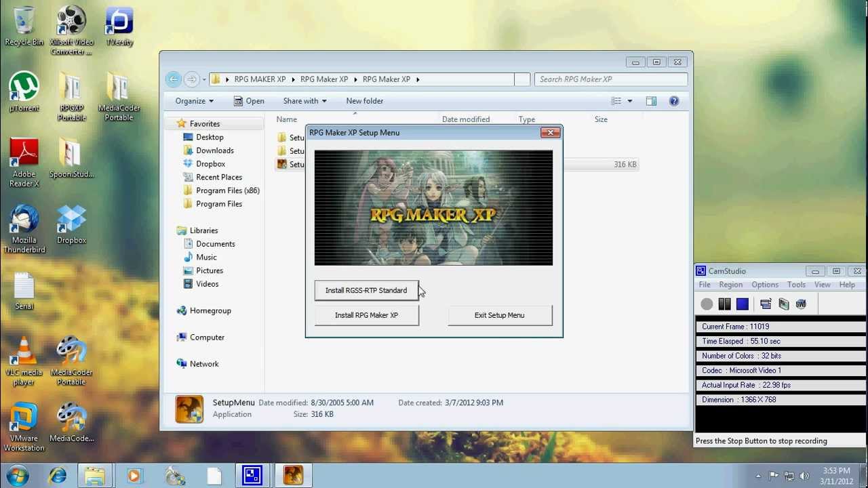This screenshot has width=868, height=488.
Task: Expand the Organize dropdown
Action: 194,101
